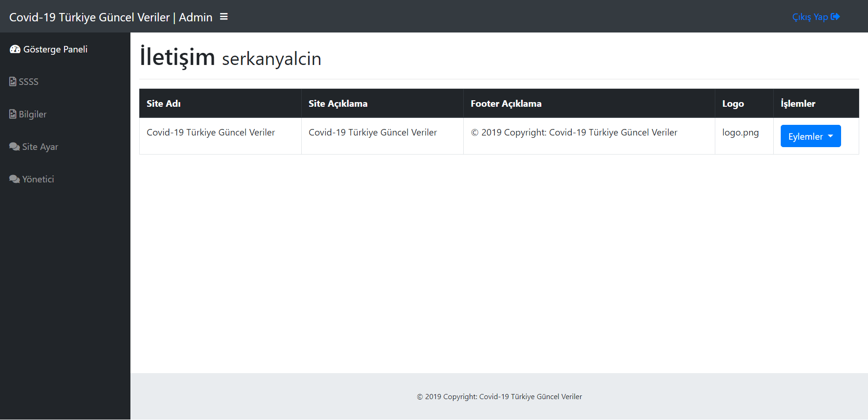
Task: Toggle the sidebar with the hamburger icon
Action: click(x=224, y=17)
